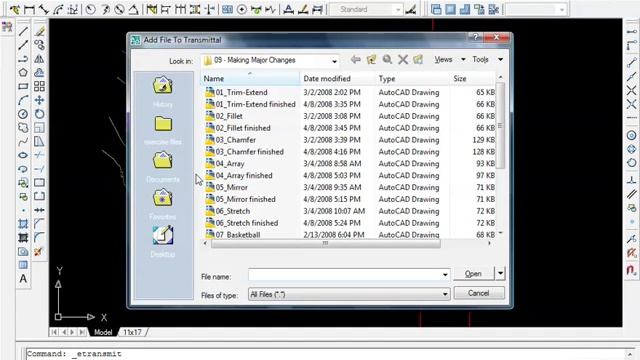Select the Array modify tool
Screen dimensions: 640x360
(x=40, y=87)
